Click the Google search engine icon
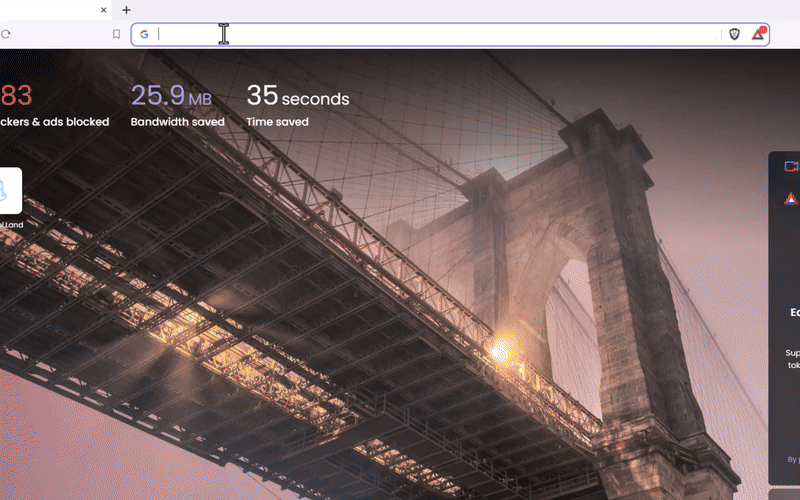This screenshot has height=500, width=800. click(144, 34)
